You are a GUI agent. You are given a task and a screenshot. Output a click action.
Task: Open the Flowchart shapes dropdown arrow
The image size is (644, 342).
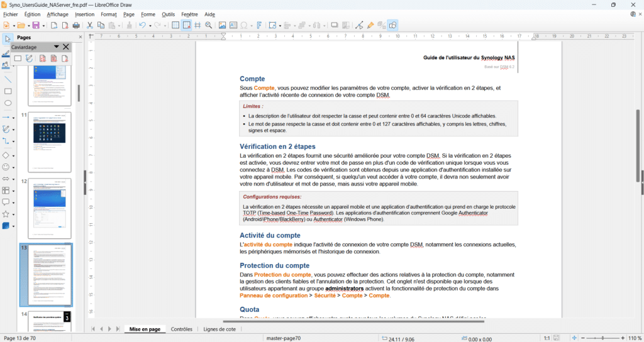click(14, 191)
